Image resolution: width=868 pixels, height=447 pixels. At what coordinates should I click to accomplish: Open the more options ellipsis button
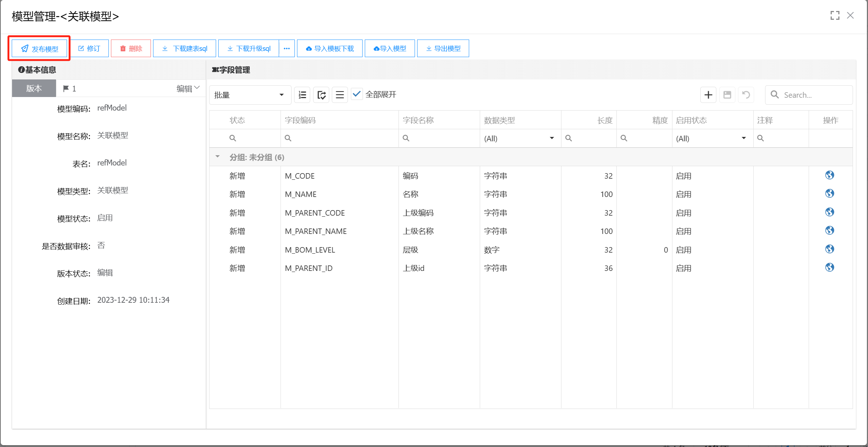pyautogui.click(x=287, y=49)
